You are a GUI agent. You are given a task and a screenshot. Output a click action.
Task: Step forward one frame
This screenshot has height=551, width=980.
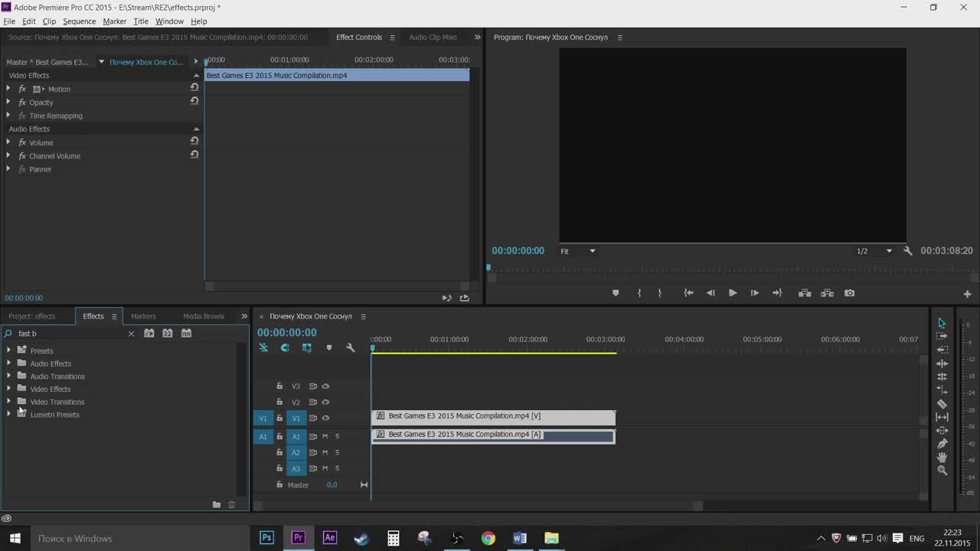coord(755,293)
